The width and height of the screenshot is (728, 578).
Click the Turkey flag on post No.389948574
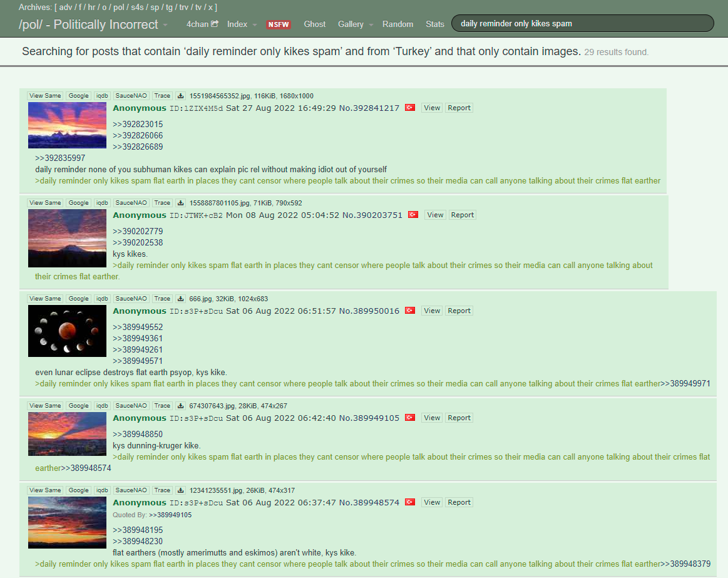[410, 502]
